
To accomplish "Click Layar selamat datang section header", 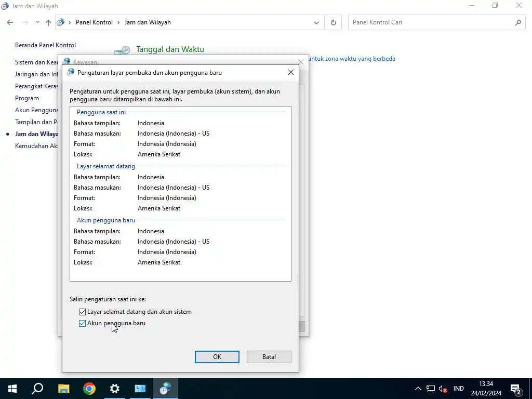I will point(106,166).
